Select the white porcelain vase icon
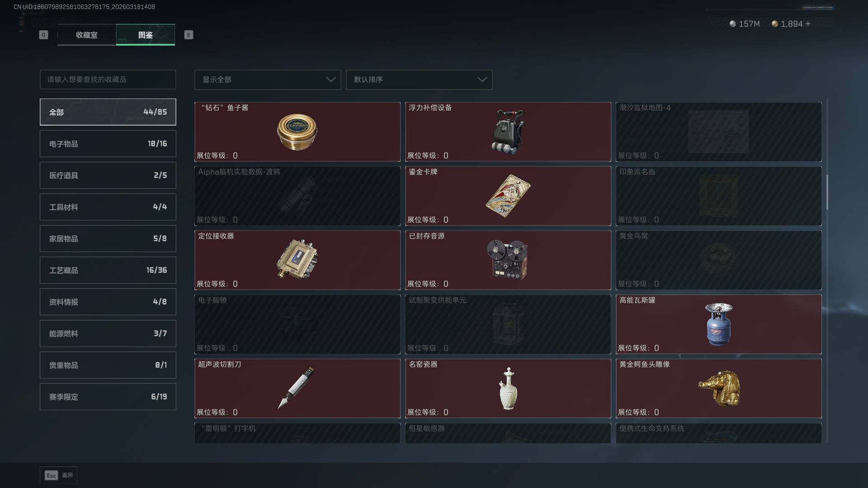The image size is (868, 488). point(508,389)
